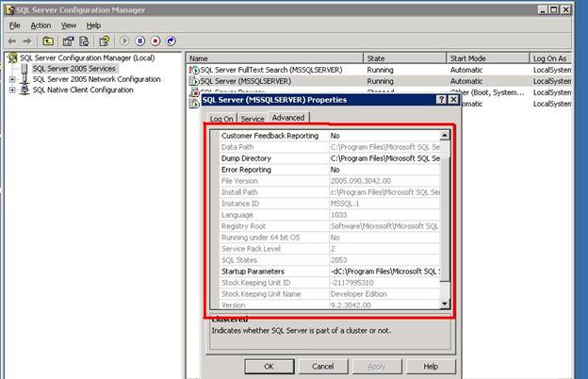Switch to the Log On tab
588x379 pixels.
[x=221, y=119]
